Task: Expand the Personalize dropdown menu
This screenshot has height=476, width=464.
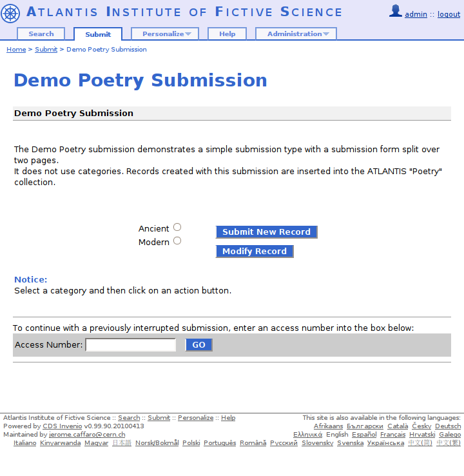Action: [x=165, y=34]
